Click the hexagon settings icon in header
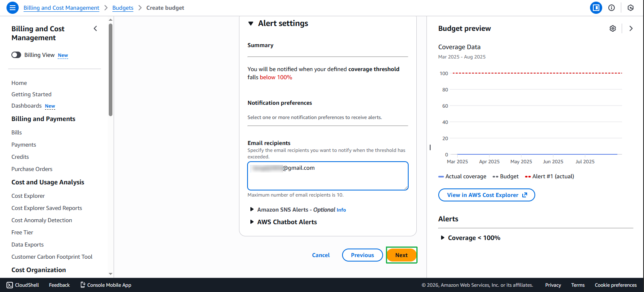Viewport: 644px width, 292px height. click(x=631, y=8)
